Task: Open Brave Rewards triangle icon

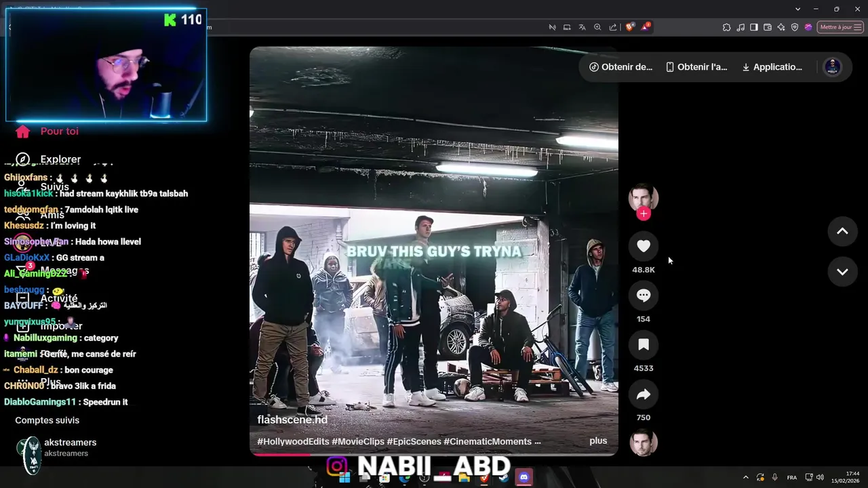Action: 645,27
